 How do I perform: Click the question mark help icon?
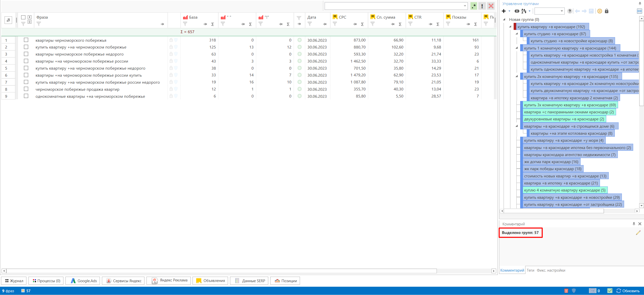(570, 11)
